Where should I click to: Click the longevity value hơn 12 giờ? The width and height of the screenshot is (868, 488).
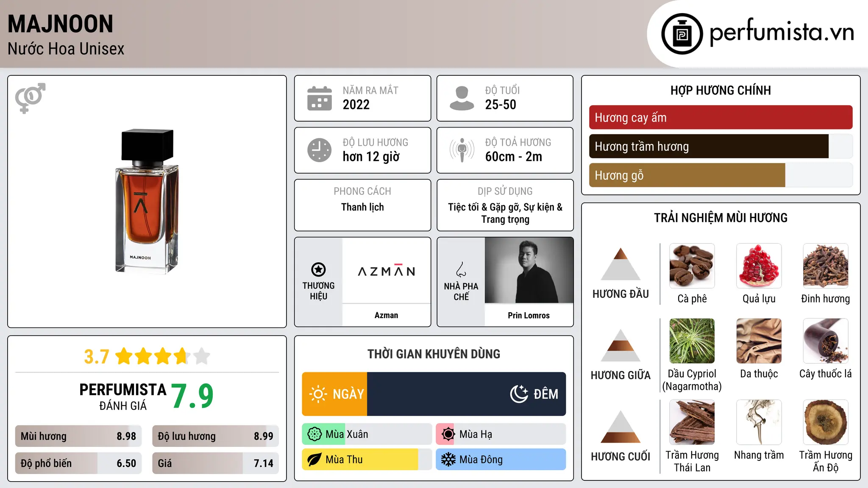coord(371,157)
